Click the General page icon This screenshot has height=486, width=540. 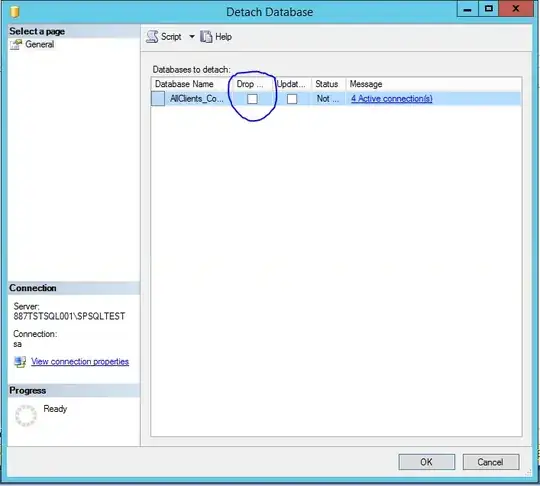pos(16,44)
